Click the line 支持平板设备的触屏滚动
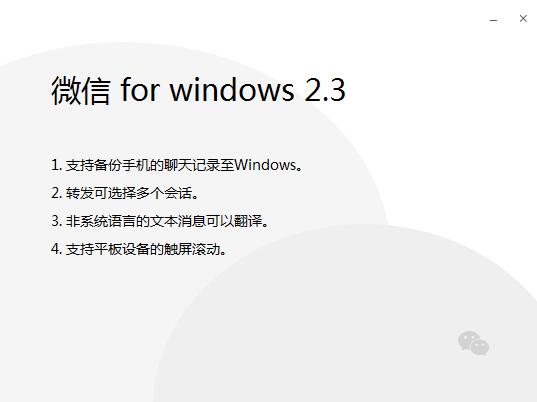Image resolution: width=537 pixels, height=402 pixels. pyautogui.click(x=139, y=249)
